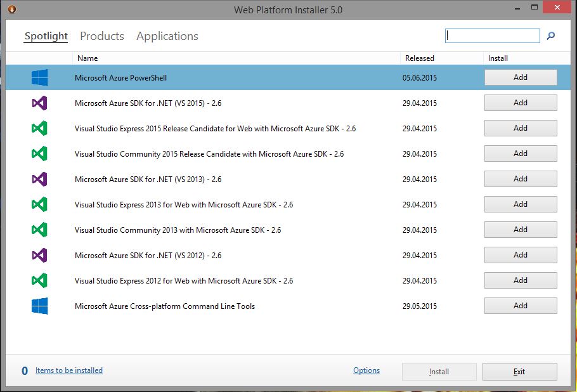Image resolution: width=577 pixels, height=392 pixels.
Task: Click the green icon for Visual Studio Express 2013
Action: tap(40, 205)
